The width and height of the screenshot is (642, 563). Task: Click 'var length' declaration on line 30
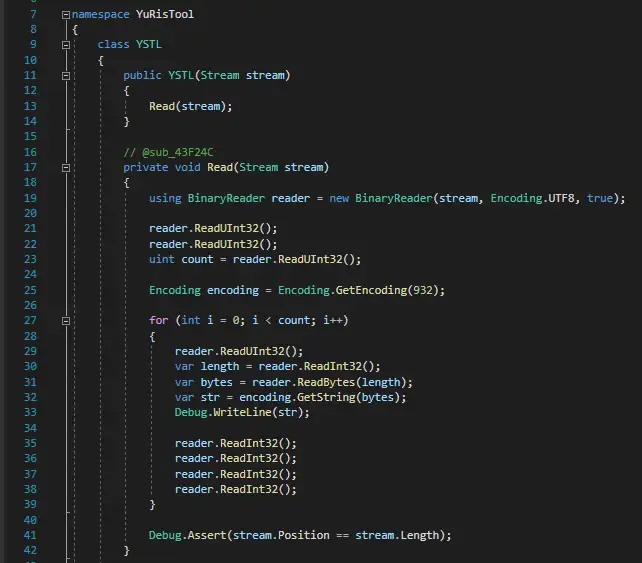tap(207, 366)
